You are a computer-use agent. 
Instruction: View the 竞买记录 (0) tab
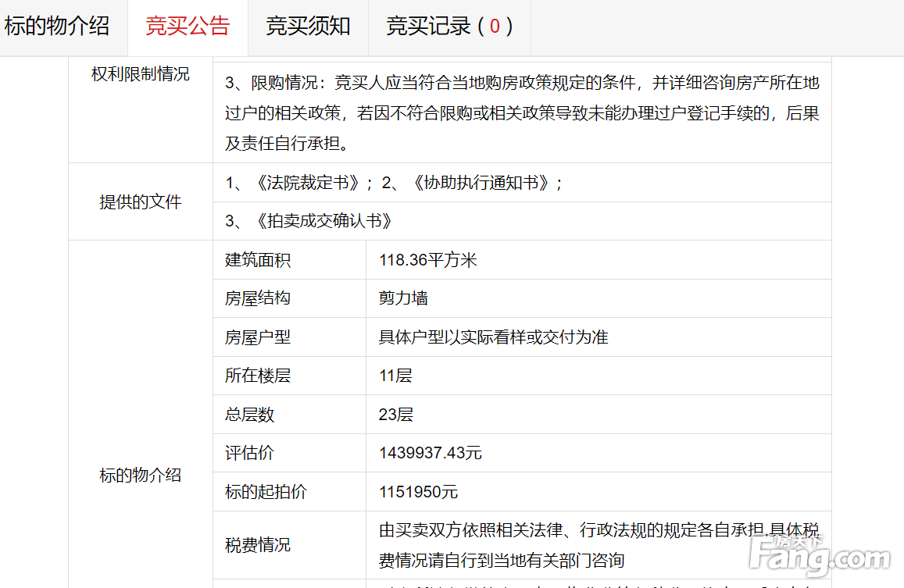(x=449, y=27)
